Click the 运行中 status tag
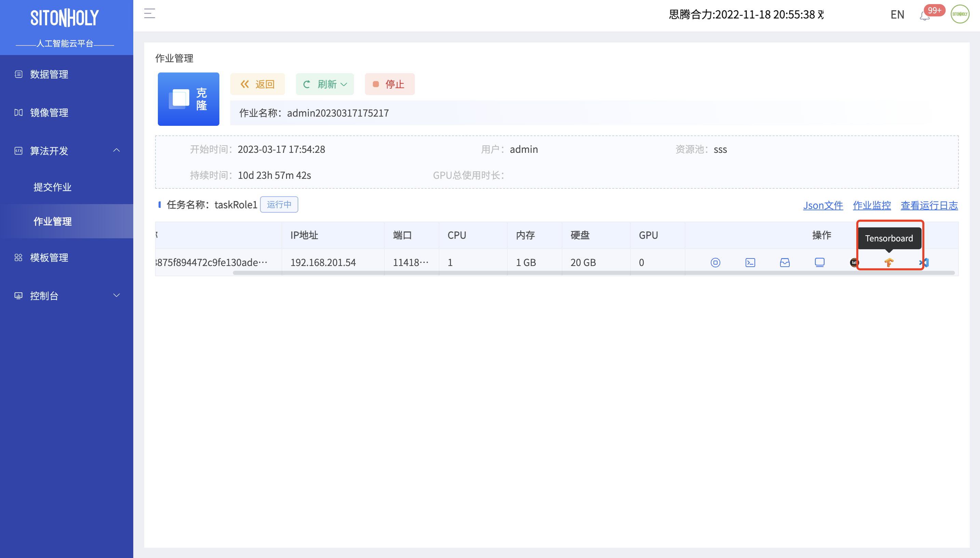The width and height of the screenshot is (980, 558). (279, 204)
